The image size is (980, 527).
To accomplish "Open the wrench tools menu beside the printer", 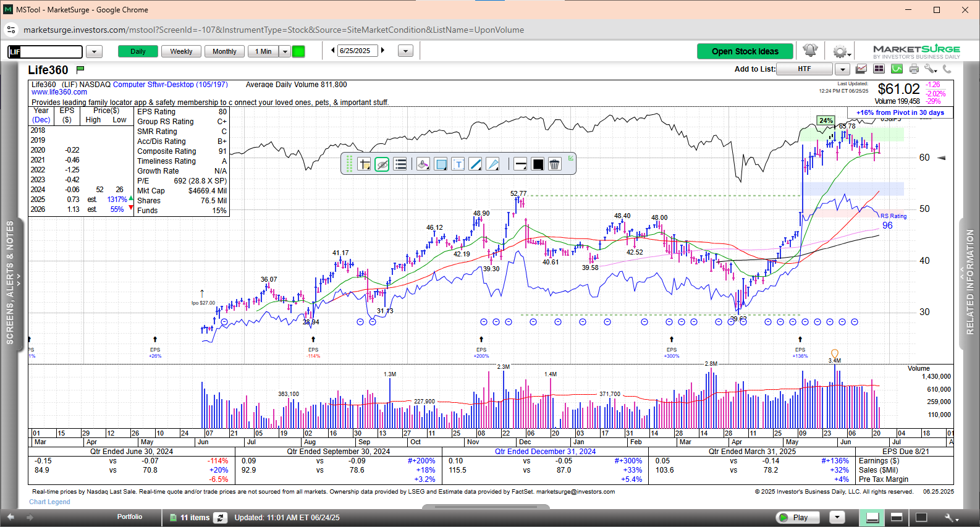I will (x=931, y=69).
